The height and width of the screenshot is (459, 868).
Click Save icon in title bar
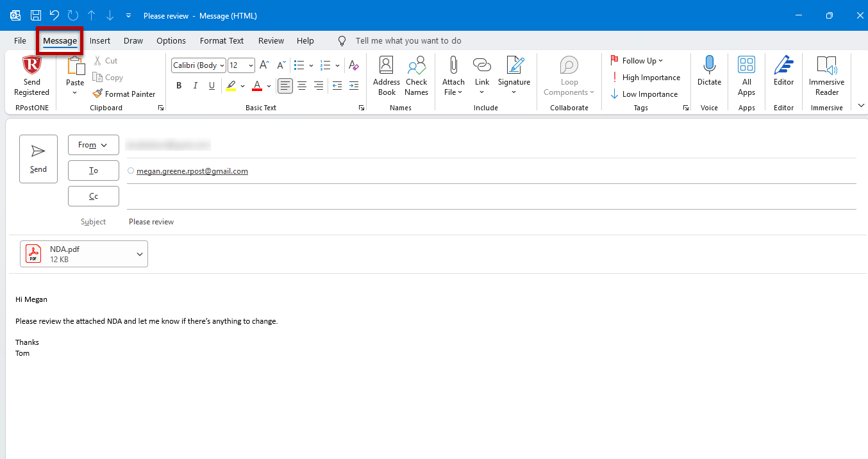(x=36, y=15)
